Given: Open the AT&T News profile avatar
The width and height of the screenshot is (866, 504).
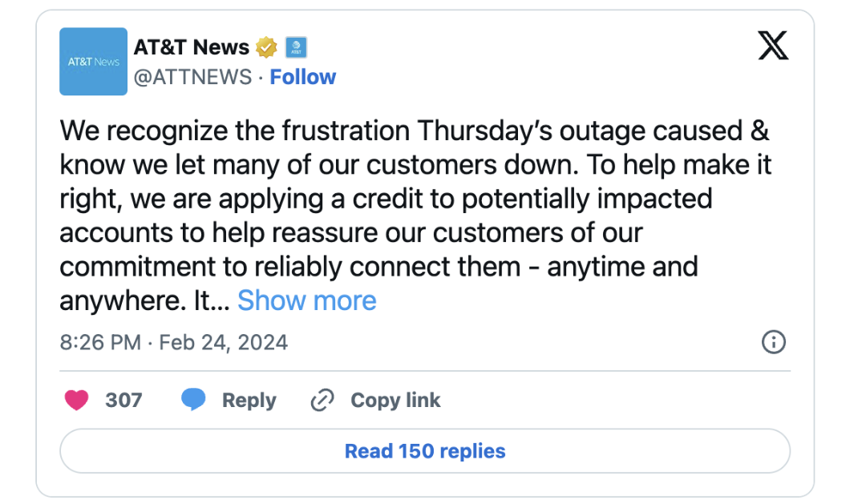Looking at the screenshot, I should [x=94, y=62].
